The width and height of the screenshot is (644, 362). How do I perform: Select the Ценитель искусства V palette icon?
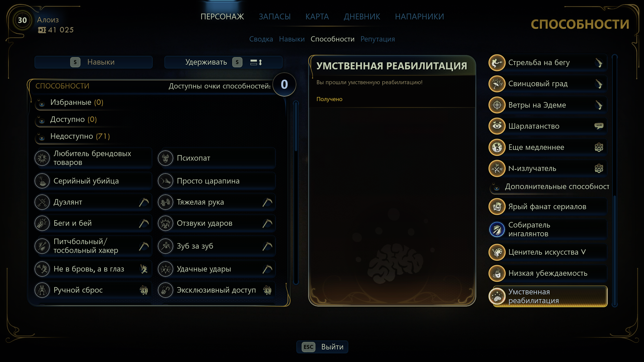point(497,252)
